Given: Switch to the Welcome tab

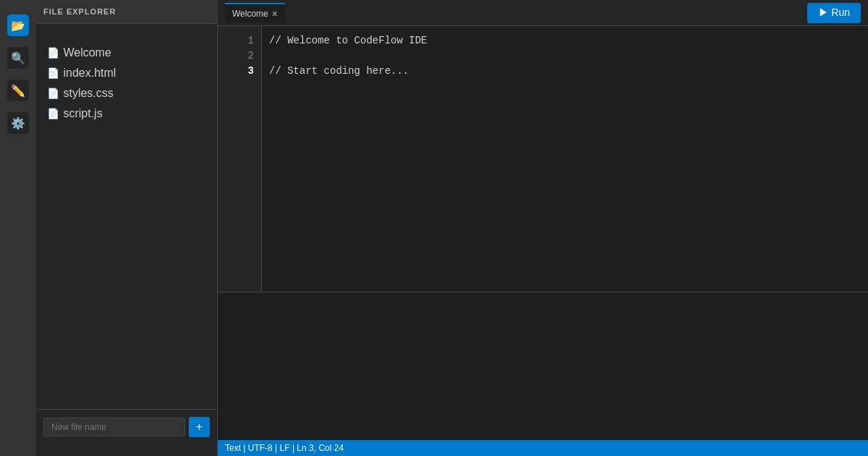Looking at the screenshot, I should coord(250,14).
